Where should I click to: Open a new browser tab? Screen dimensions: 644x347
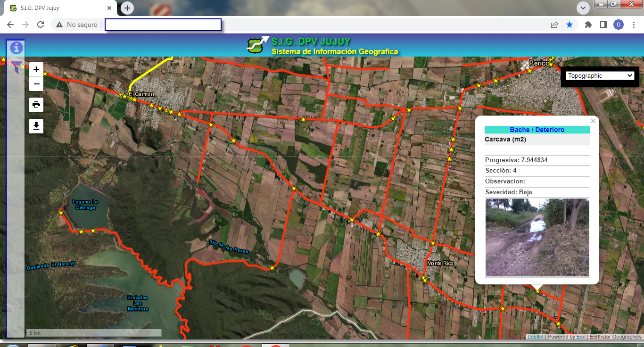(x=127, y=8)
